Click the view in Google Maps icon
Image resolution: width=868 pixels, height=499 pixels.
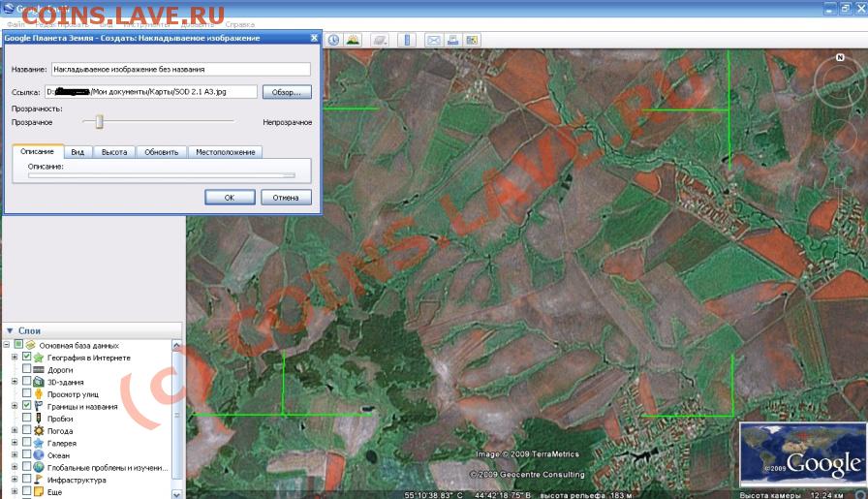(472, 40)
